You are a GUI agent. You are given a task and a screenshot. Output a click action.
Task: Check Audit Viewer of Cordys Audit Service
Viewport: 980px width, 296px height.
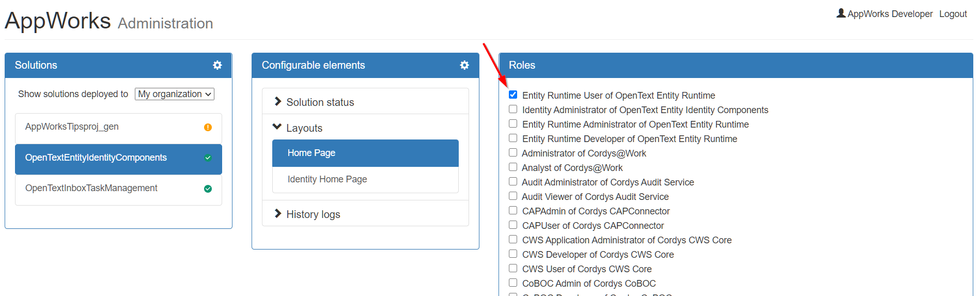[513, 196]
